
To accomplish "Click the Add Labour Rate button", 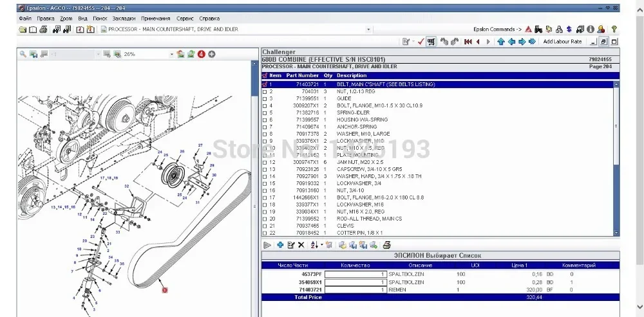I will pos(562,41).
